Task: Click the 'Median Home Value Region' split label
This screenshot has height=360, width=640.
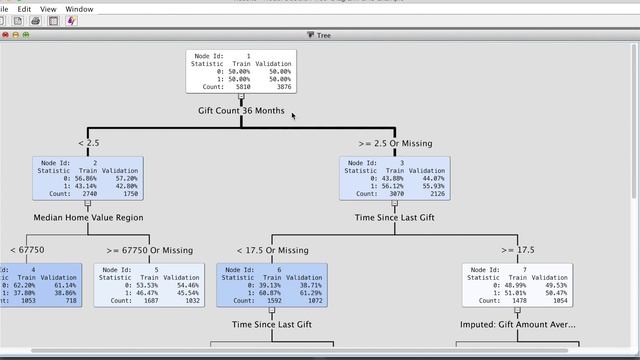Action: 88,218
